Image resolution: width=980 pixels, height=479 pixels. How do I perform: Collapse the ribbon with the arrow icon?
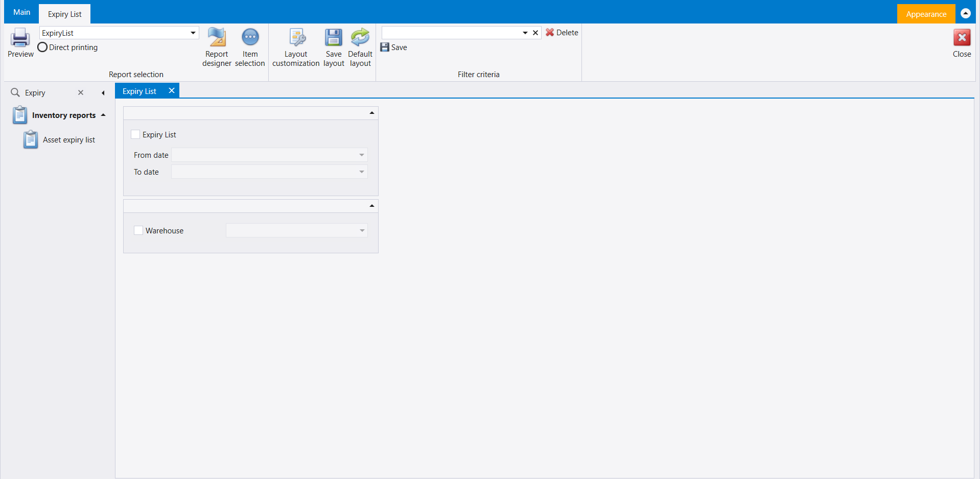tap(966, 13)
